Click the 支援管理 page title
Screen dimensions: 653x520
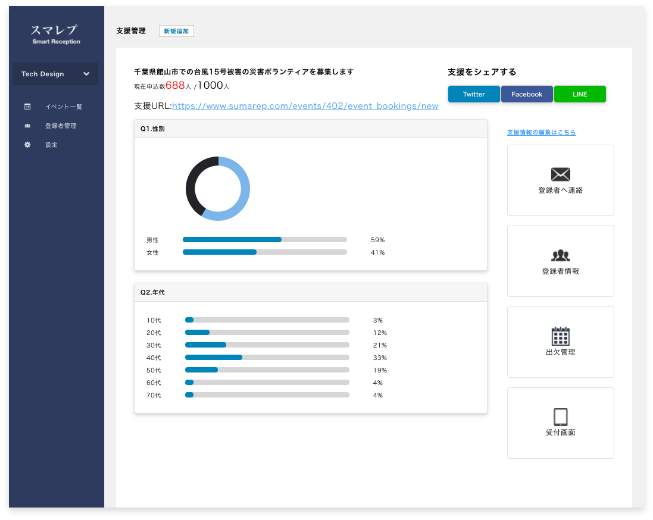[131, 31]
